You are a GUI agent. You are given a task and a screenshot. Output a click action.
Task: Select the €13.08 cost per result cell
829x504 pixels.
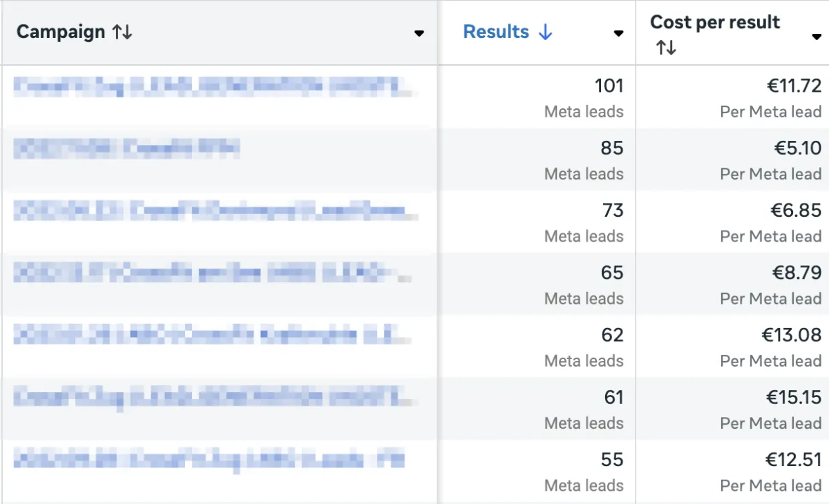pos(733,347)
